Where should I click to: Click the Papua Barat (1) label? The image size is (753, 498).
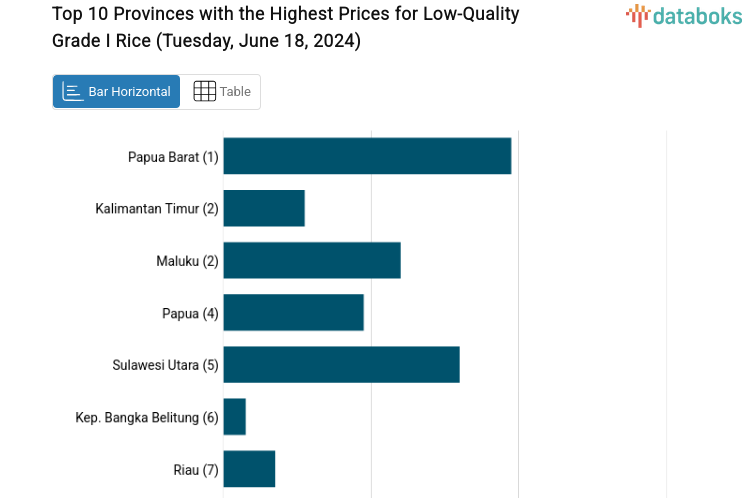click(x=173, y=157)
